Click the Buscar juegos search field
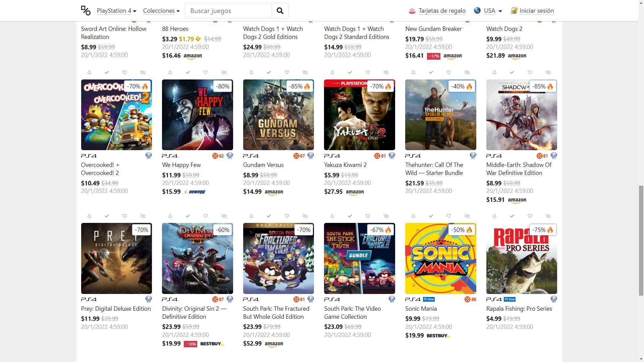The height and width of the screenshot is (362, 644). click(228, 11)
